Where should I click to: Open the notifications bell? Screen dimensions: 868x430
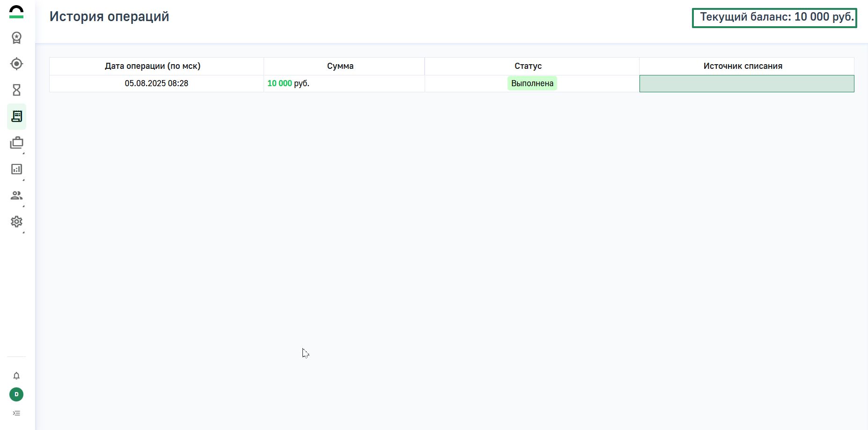pyautogui.click(x=16, y=376)
